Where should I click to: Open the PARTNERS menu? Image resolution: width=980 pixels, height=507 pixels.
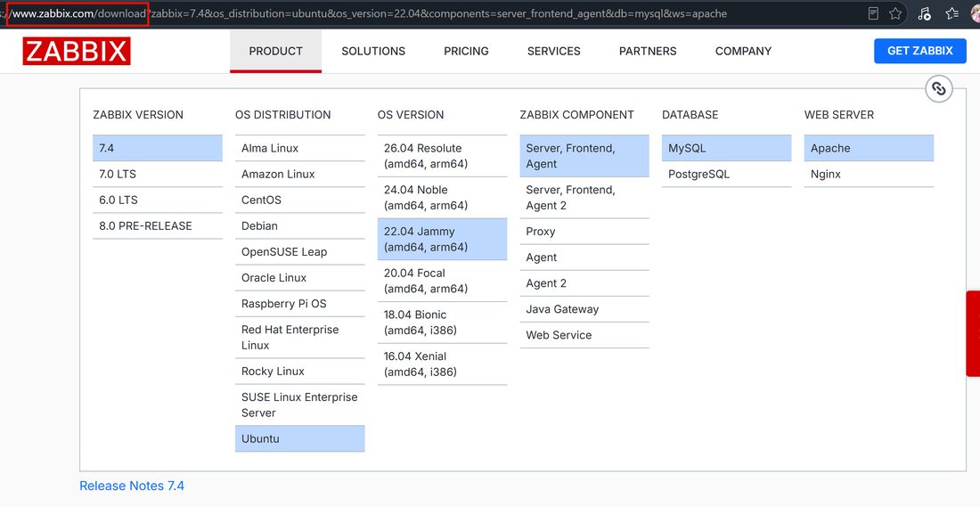(x=648, y=52)
